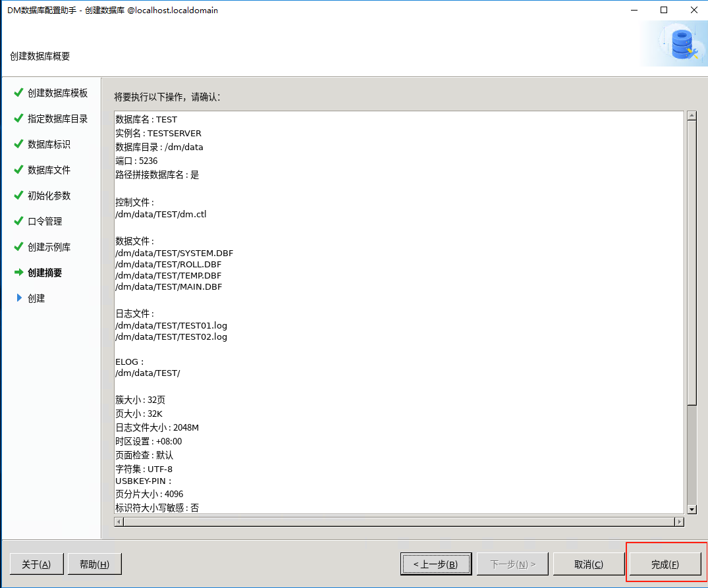
Task: Click the green checkmark beside 创建数据库模板
Action: pyautogui.click(x=18, y=93)
